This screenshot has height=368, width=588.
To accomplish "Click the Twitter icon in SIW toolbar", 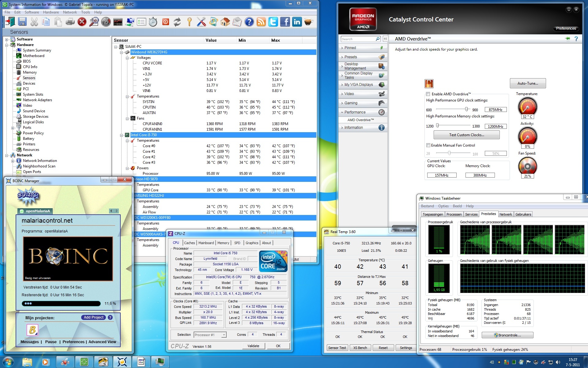I will (273, 22).
